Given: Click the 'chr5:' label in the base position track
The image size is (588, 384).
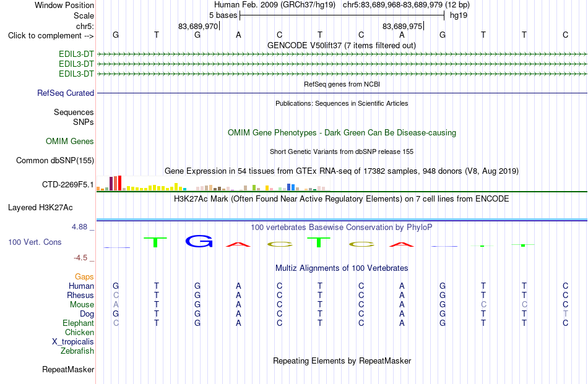Looking at the screenshot, I should [85, 26].
